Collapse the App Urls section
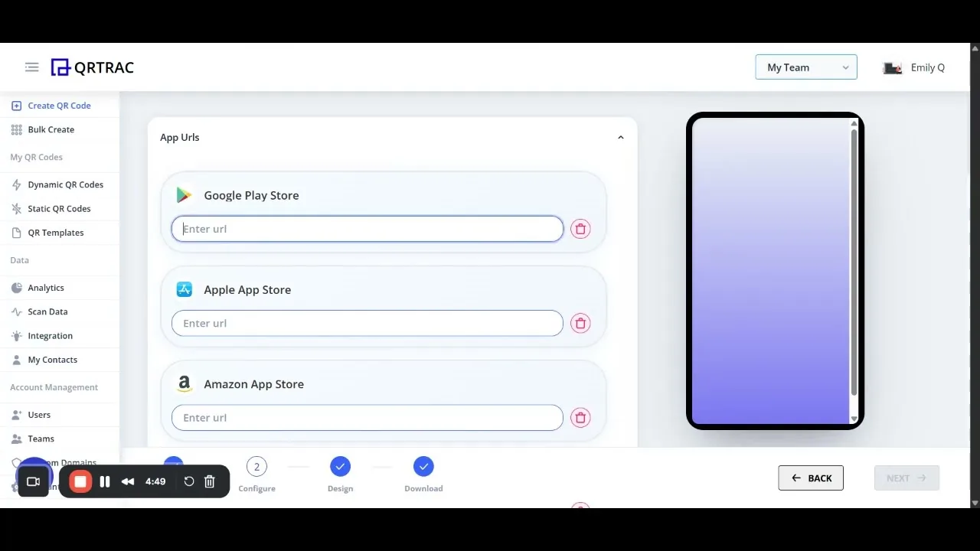Viewport: 980px width, 551px height. tap(621, 138)
